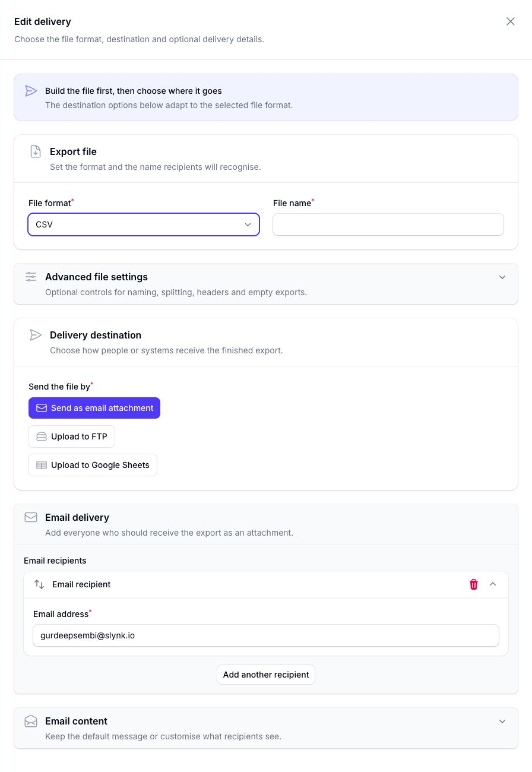Click the Export file download icon
The width and height of the screenshot is (532, 772).
point(36,151)
